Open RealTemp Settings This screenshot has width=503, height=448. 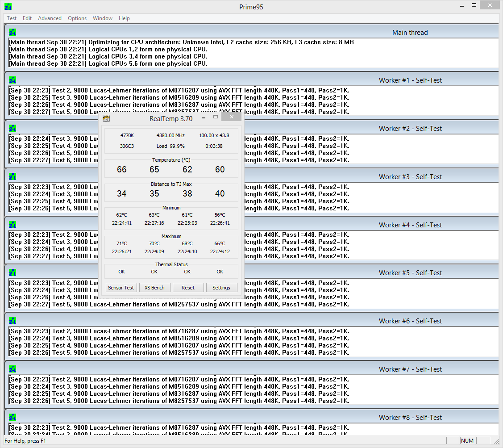pos(221,288)
